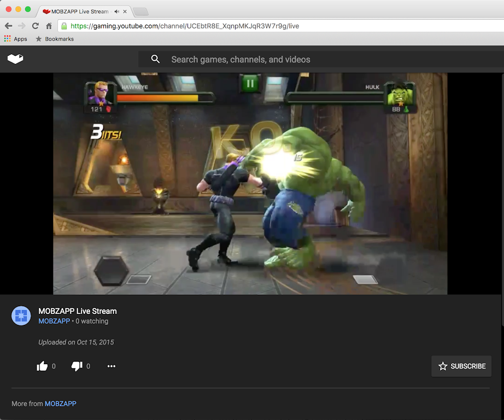
Task: Close the MOBZAPP Live Stream tab
Action: [125, 11]
